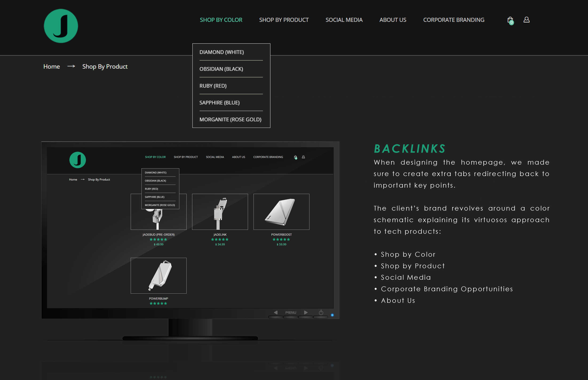Click the small cart icon inside monitor screen
The width and height of the screenshot is (588, 380).
pyautogui.click(x=295, y=157)
